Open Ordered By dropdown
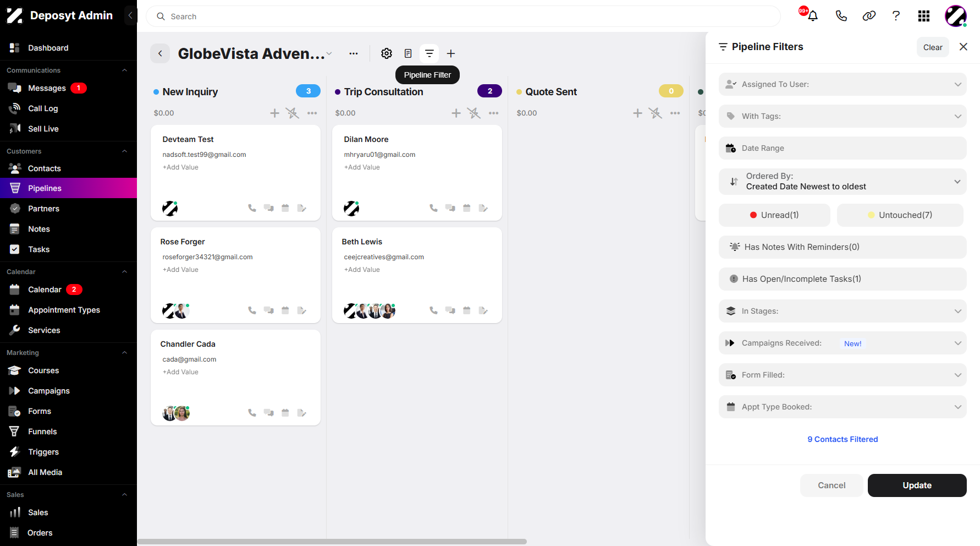 click(843, 182)
